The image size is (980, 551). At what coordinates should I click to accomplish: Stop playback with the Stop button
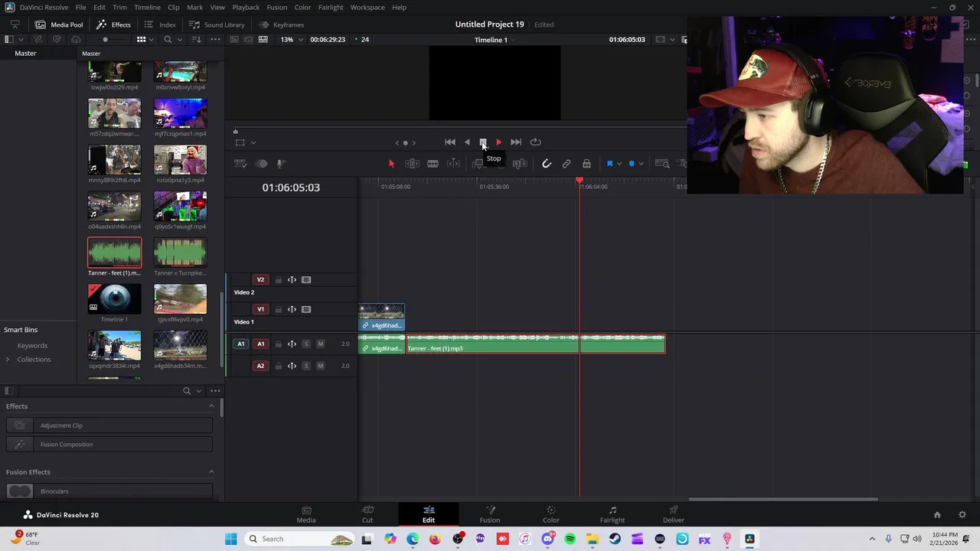pyautogui.click(x=483, y=142)
